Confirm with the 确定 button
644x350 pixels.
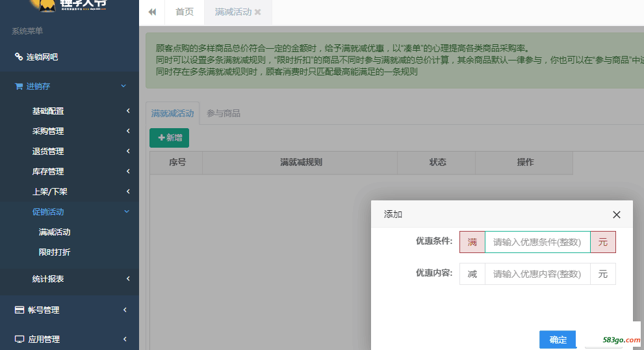coord(558,340)
